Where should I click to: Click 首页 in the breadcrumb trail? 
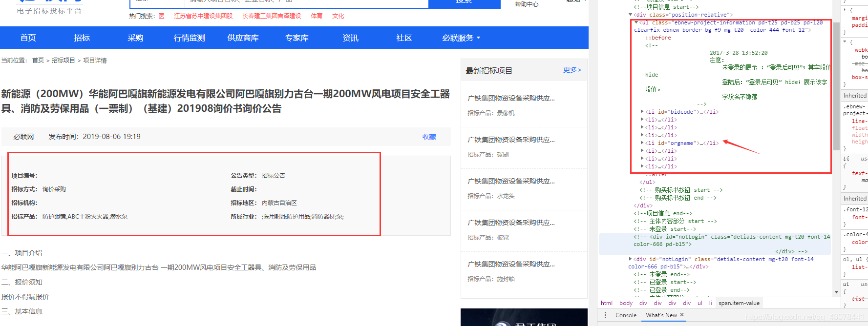click(x=38, y=61)
